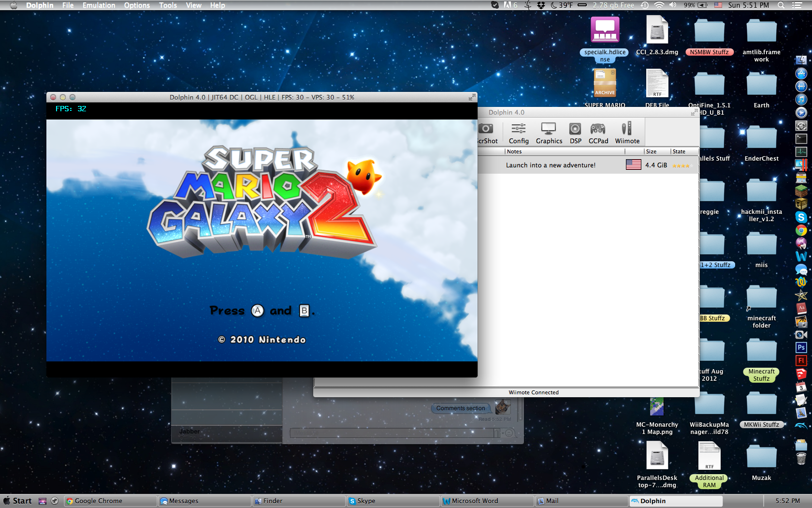812x508 pixels.
Task: Take a screenshot with ScrShot
Action: click(x=486, y=133)
